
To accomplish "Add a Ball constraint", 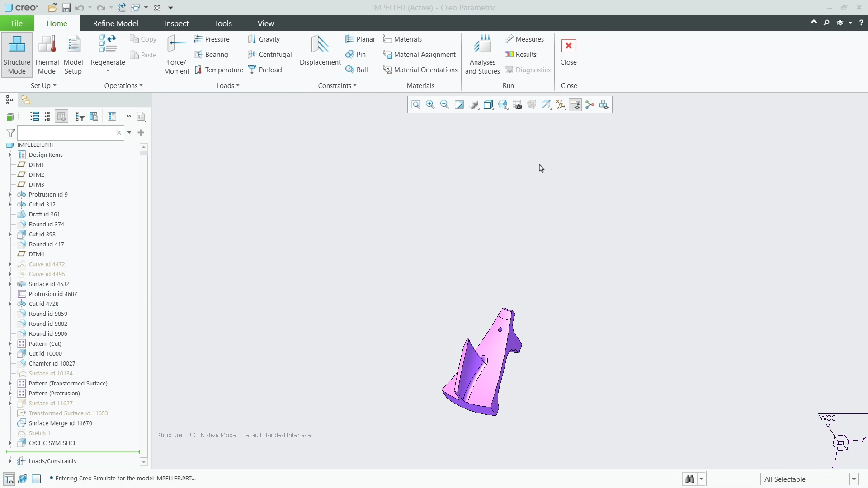I will (357, 70).
